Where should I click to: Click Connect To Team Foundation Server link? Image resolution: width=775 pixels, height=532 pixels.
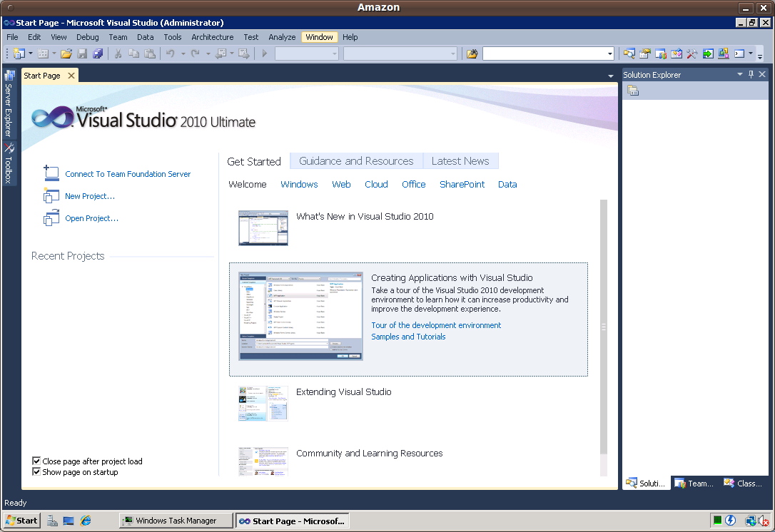pos(128,174)
